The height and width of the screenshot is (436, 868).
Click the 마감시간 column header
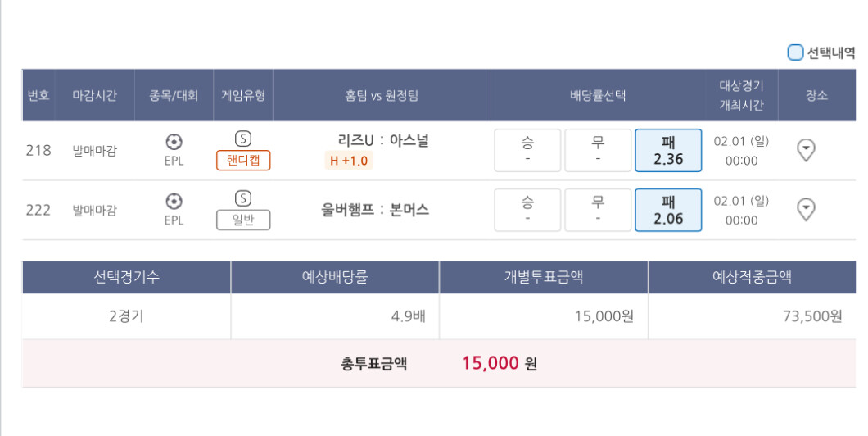(95, 95)
